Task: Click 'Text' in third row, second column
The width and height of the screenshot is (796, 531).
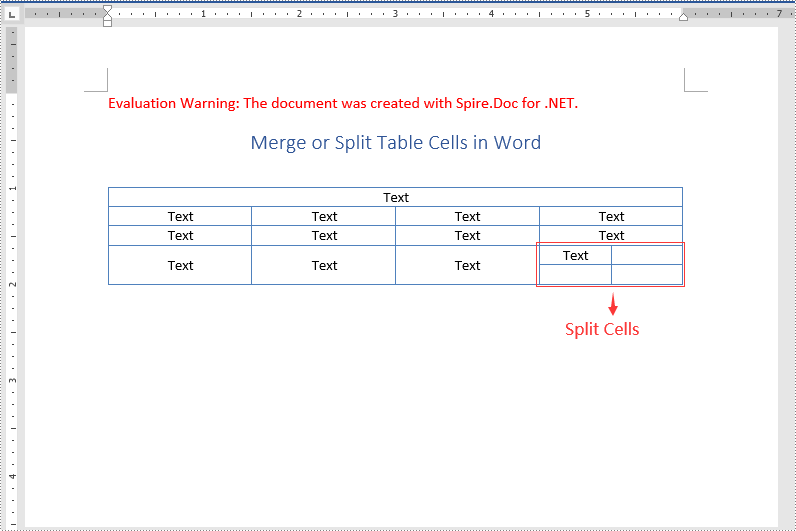Action: click(x=324, y=236)
